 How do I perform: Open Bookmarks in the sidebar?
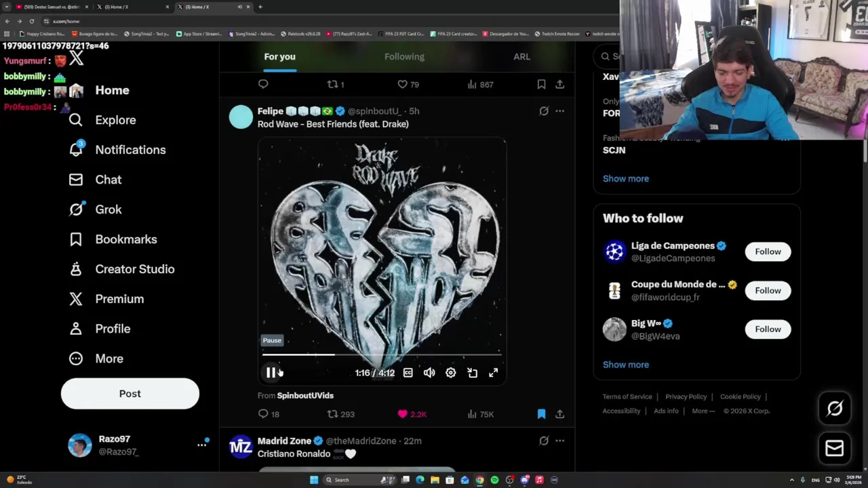pos(113,239)
